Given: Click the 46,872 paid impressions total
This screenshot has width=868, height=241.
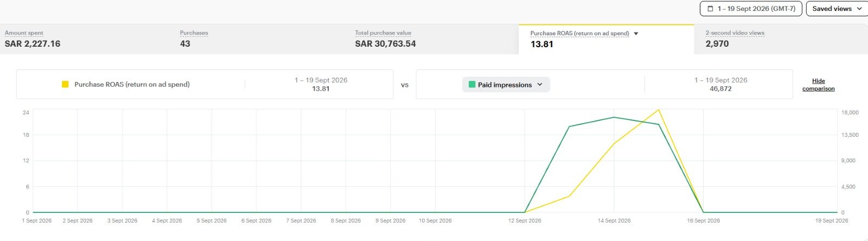Looking at the screenshot, I should point(720,88).
